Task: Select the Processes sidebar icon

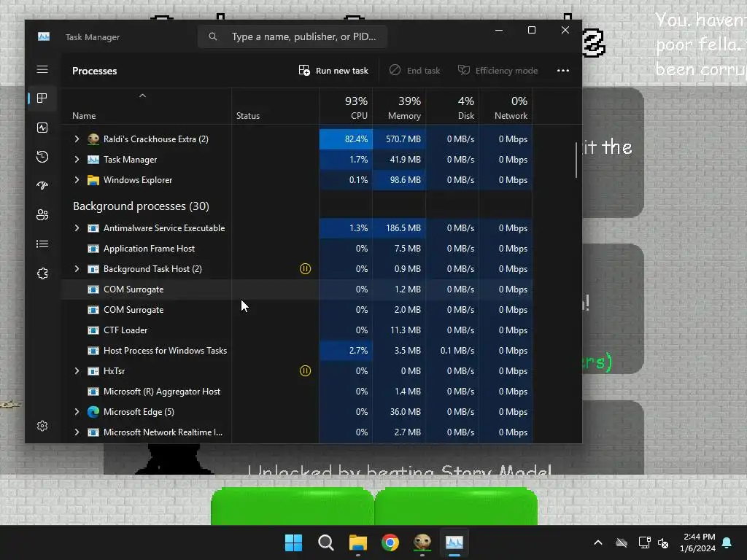Action: coord(42,98)
